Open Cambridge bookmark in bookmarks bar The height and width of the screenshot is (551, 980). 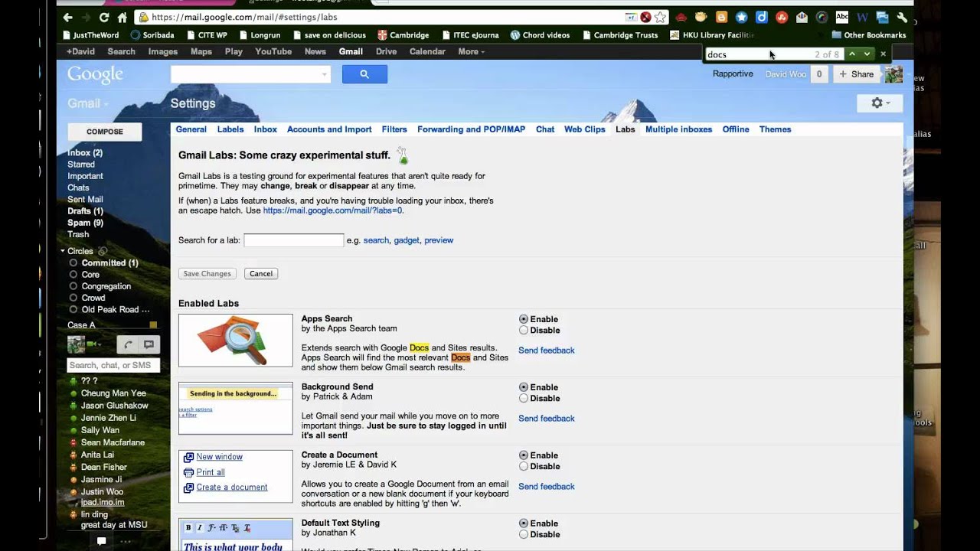pyautogui.click(x=403, y=35)
